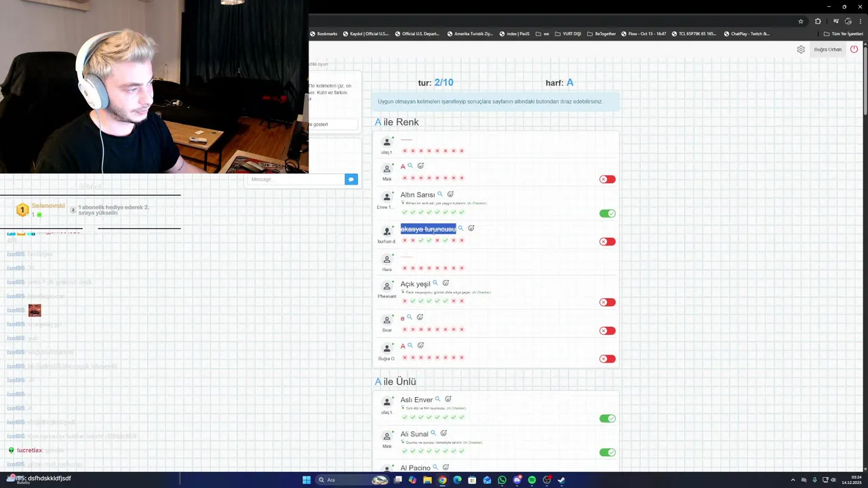Click search icon in Buğra O.'s color answer
The image size is (868, 488).
[410, 346]
